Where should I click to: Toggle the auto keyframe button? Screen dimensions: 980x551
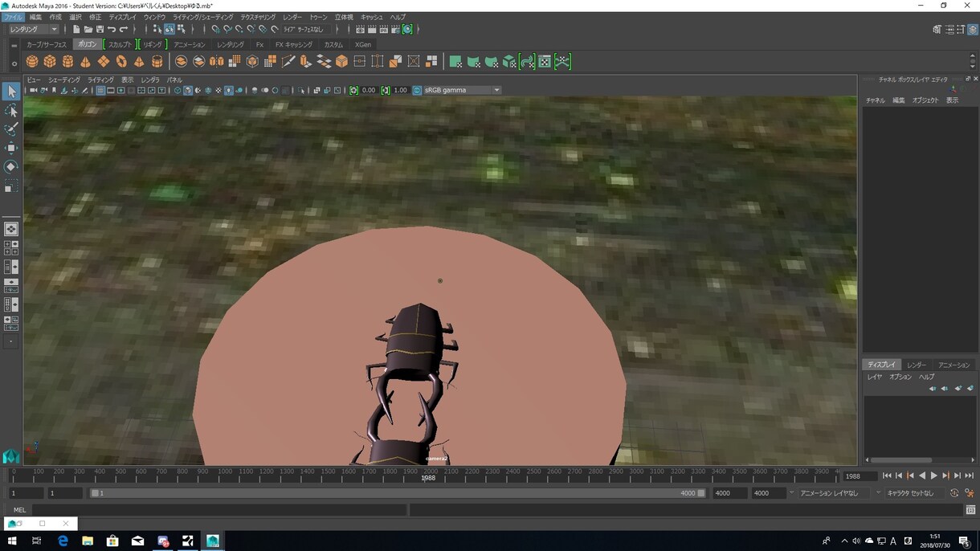pos(954,493)
